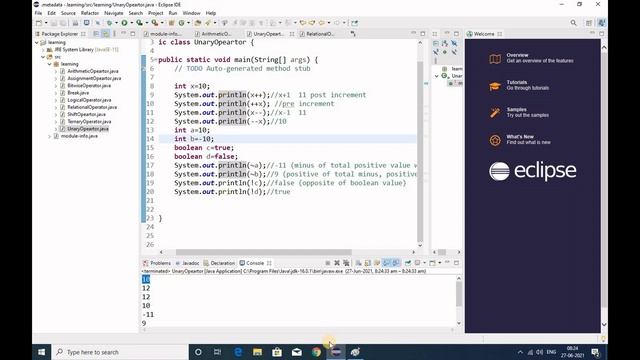Click the External Tools run icon

coord(155,23)
